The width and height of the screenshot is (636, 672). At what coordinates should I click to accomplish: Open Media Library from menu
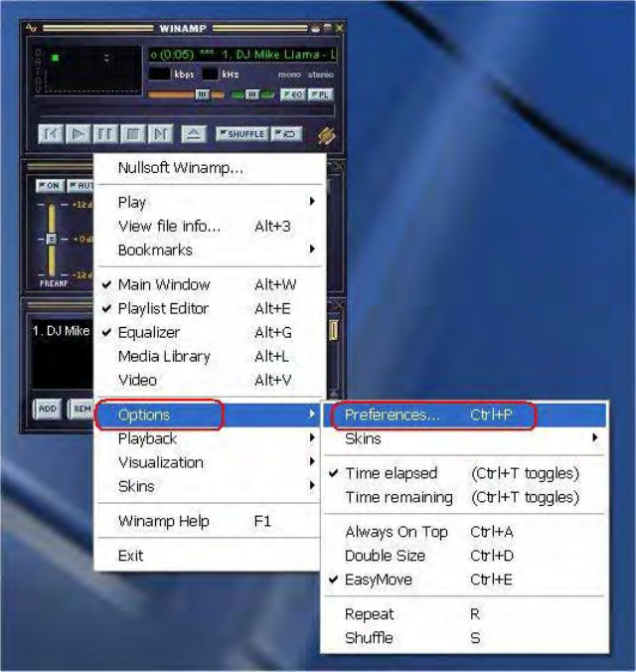[210, 356]
